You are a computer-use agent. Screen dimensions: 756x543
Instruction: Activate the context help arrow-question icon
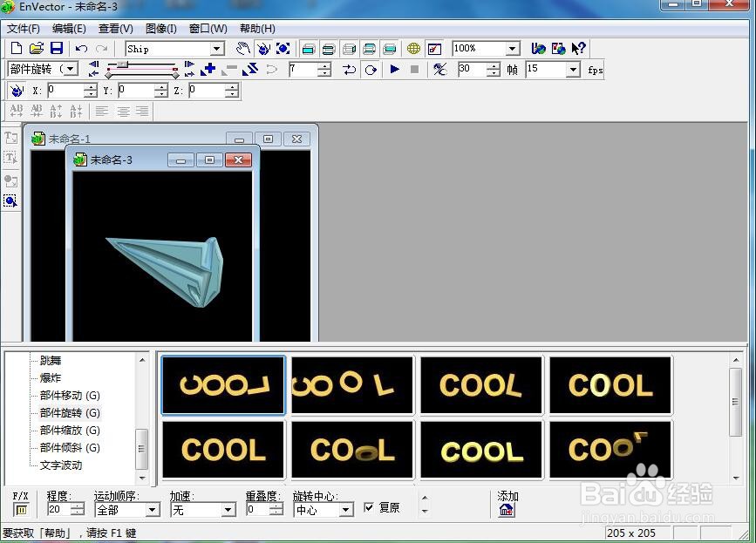pos(578,48)
